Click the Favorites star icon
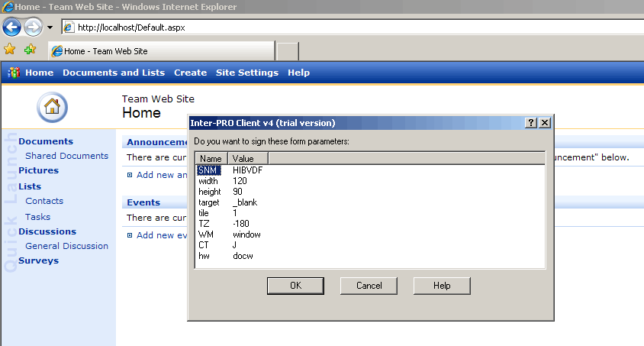The image size is (644, 346). click(x=9, y=50)
